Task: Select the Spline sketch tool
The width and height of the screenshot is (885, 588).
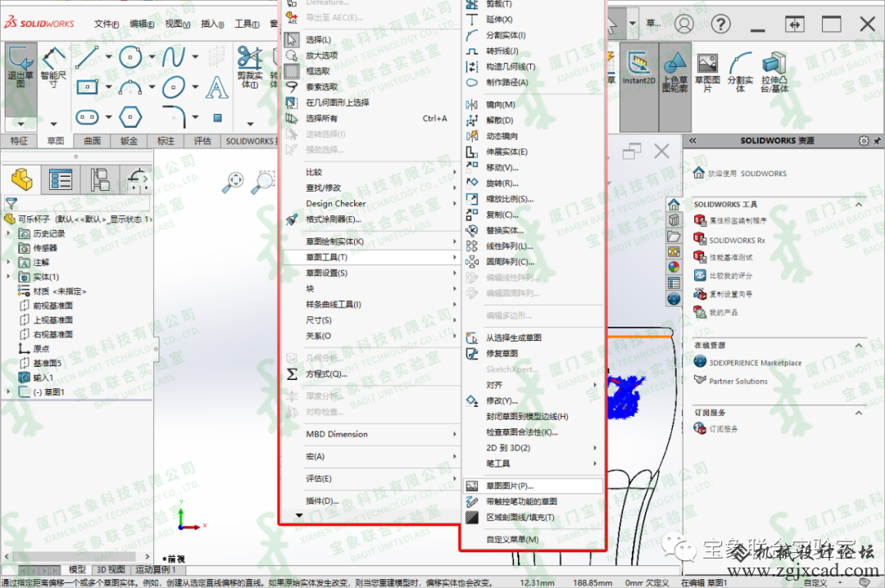Action: (x=173, y=57)
